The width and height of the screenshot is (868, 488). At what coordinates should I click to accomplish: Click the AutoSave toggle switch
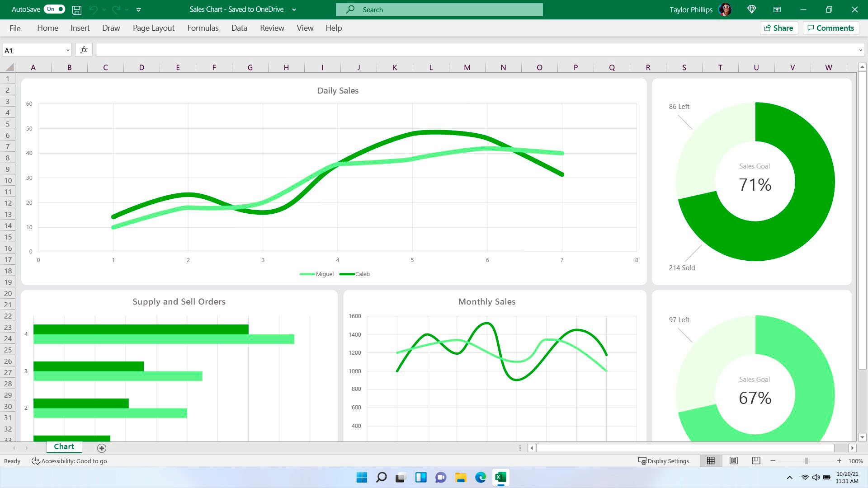54,9
